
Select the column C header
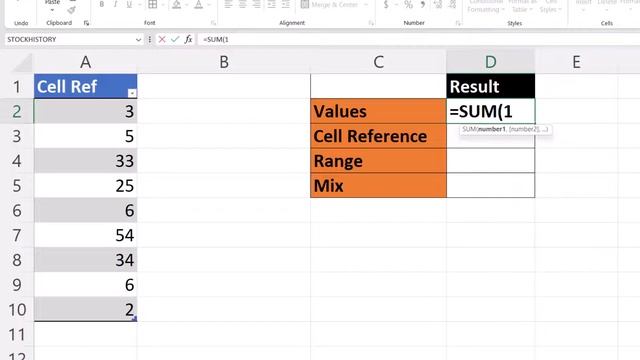(x=378, y=62)
